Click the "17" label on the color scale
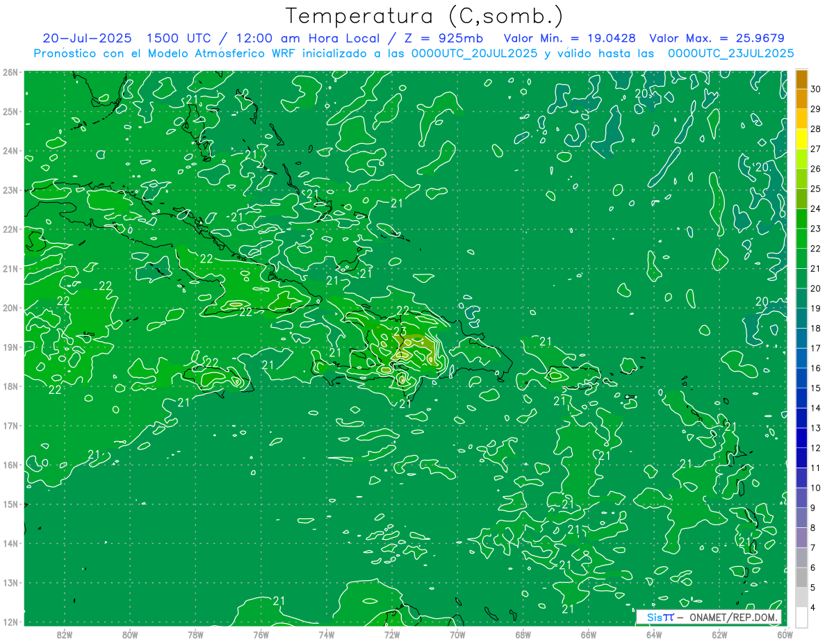The image size is (834, 644). pos(816,348)
